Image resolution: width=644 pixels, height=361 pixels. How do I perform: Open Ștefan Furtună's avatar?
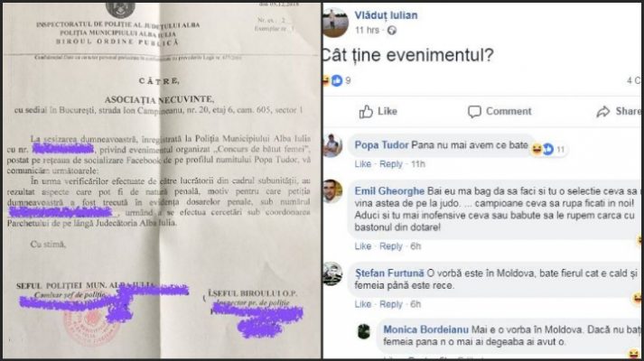coord(333,273)
